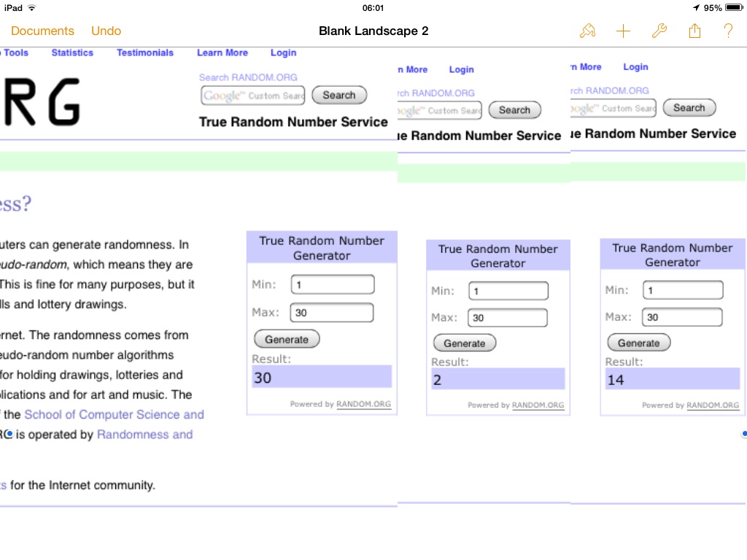Tap the Google Custom Search box in left image
This screenshot has height=560, width=747.
253,96
